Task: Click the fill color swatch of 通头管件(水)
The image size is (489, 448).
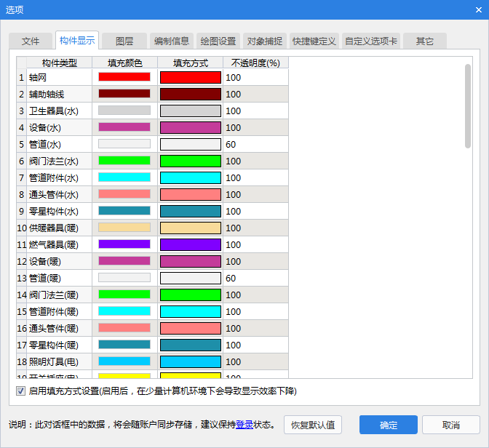Action: [124, 194]
